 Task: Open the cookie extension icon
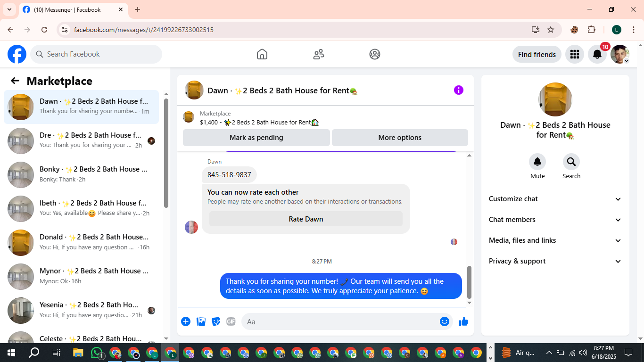pos(574,30)
